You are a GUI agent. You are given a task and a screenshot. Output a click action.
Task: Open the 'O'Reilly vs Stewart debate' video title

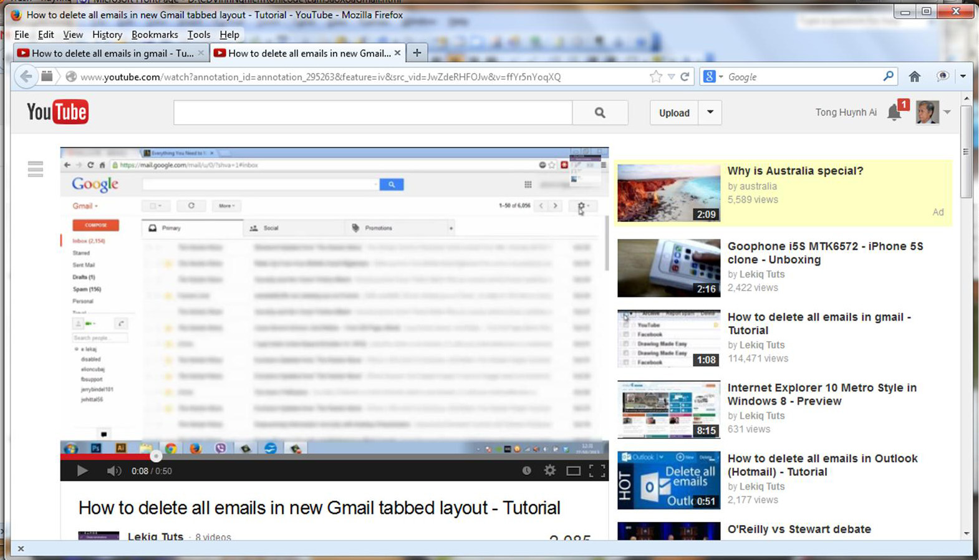click(x=799, y=529)
